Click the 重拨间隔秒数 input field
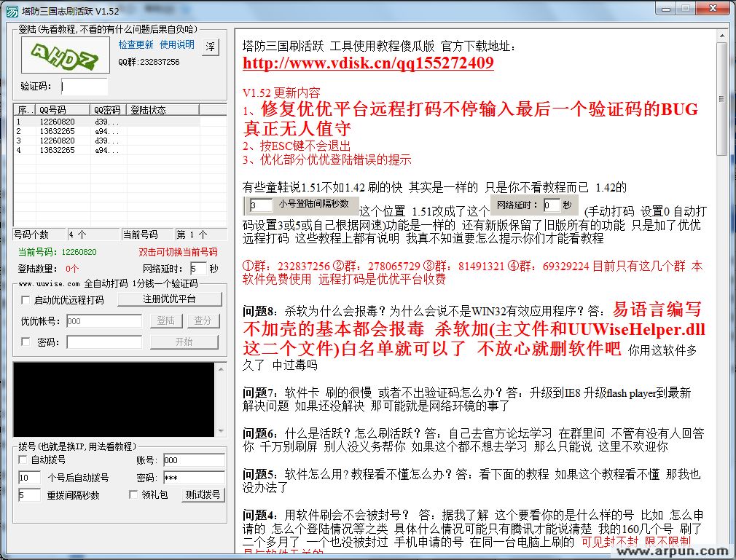This screenshot has height=560, width=736. (30, 495)
